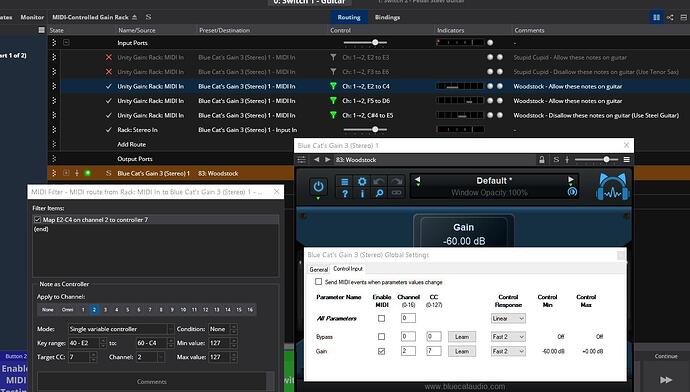Disable the Rack: Stereo In route checkmark
The height and width of the screenshot is (392, 690).
click(109, 130)
